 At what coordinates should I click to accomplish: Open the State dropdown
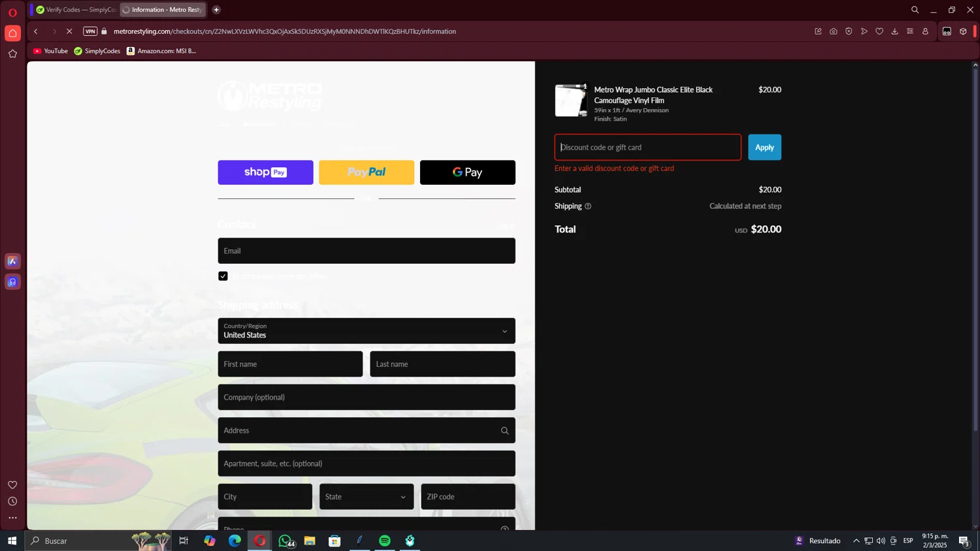click(367, 497)
